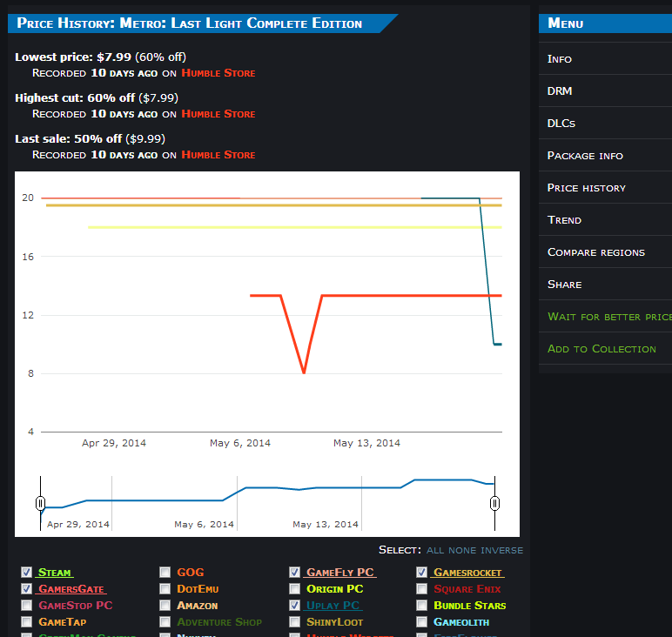
Task: Click the GameFly PC store label
Action: [x=339, y=573]
